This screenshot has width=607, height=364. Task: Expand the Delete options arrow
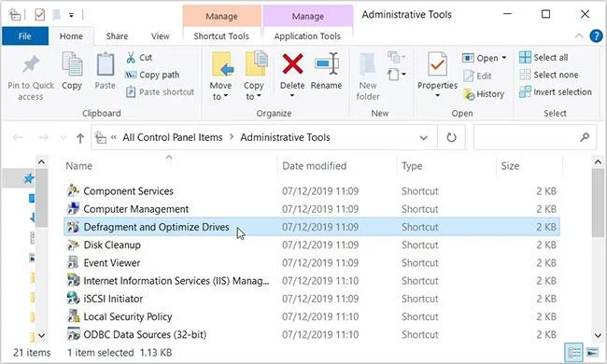(292, 95)
